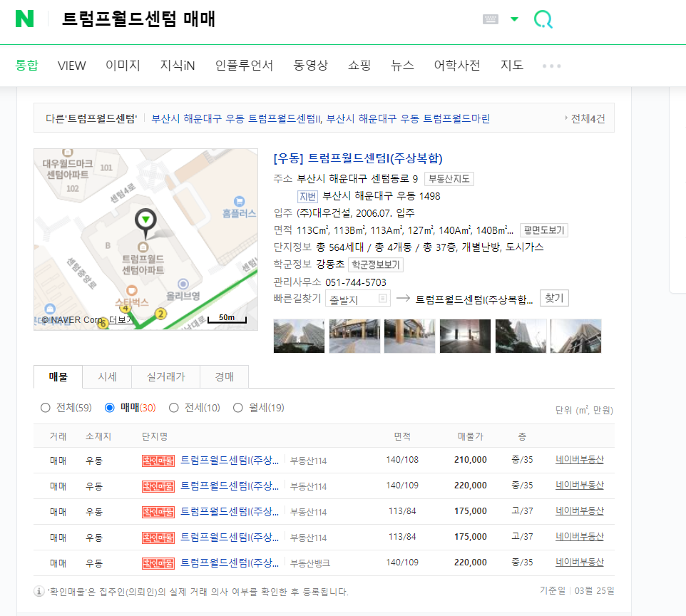Viewport: 686px width, 616px height.
Task: Click 확인매물 badge in 부동산뱅크 row
Action: [x=158, y=563]
